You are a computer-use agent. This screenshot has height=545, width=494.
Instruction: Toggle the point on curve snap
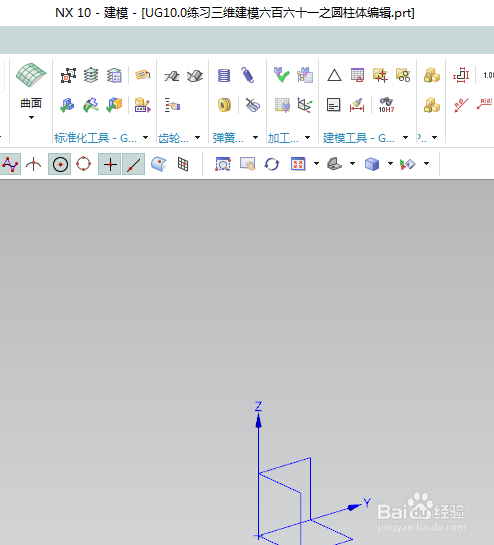(133, 164)
